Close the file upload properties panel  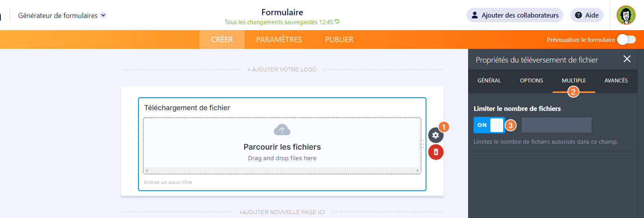pos(627,59)
